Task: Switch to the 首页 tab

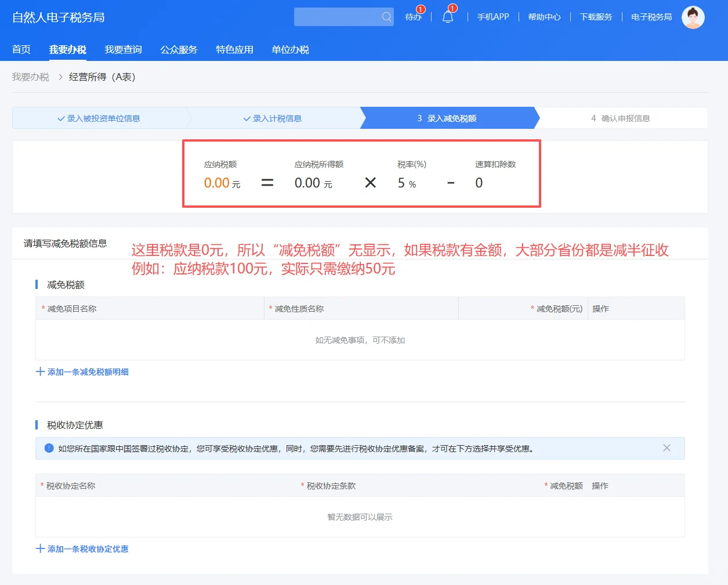Action: pos(21,49)
